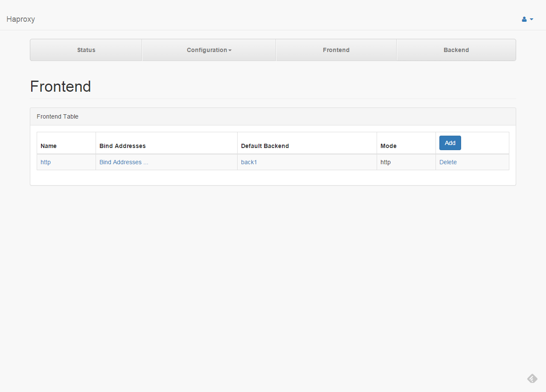
Task: Click the Frontend page heading
Action: coord(60,87)
